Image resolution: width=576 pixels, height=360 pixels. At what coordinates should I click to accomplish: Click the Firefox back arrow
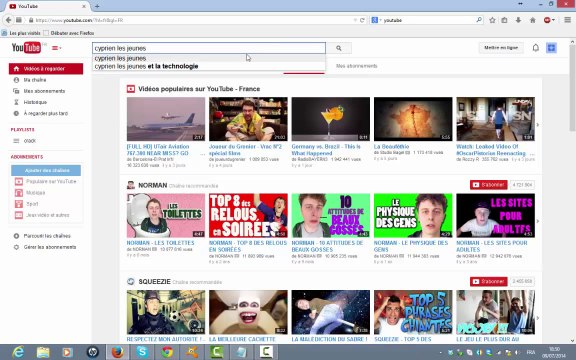pyautogui.click(x=8, y=20)
